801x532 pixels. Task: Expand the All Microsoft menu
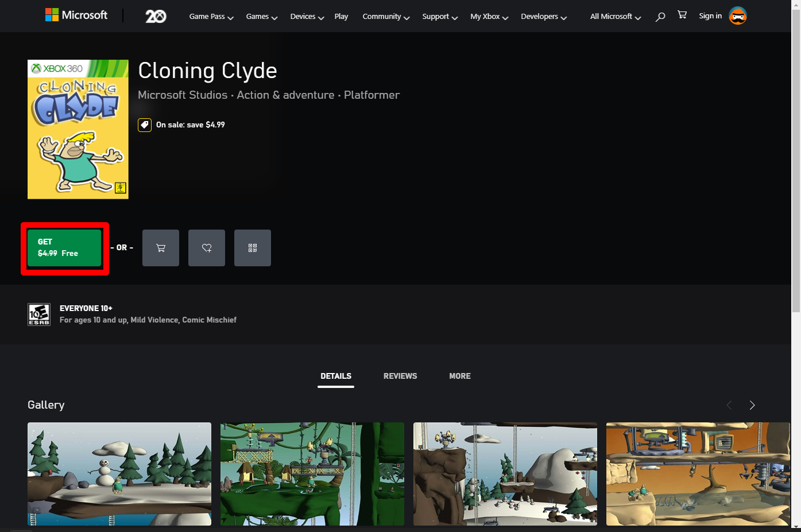(616, 17)
